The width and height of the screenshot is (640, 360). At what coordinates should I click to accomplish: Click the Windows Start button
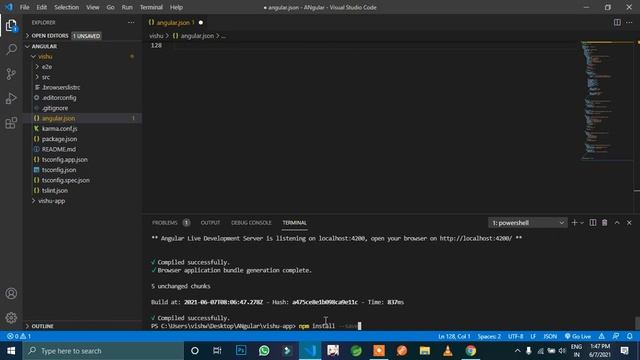click(x=11, y=351)
